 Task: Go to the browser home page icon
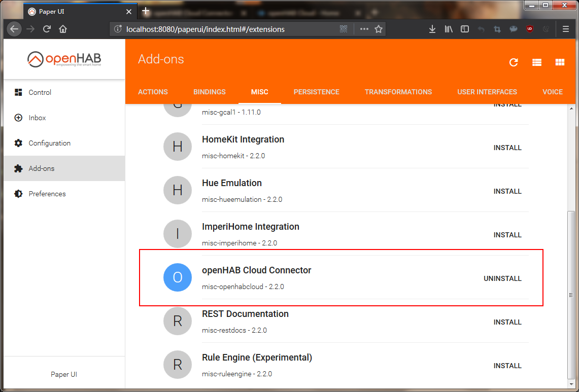[63, 29]
